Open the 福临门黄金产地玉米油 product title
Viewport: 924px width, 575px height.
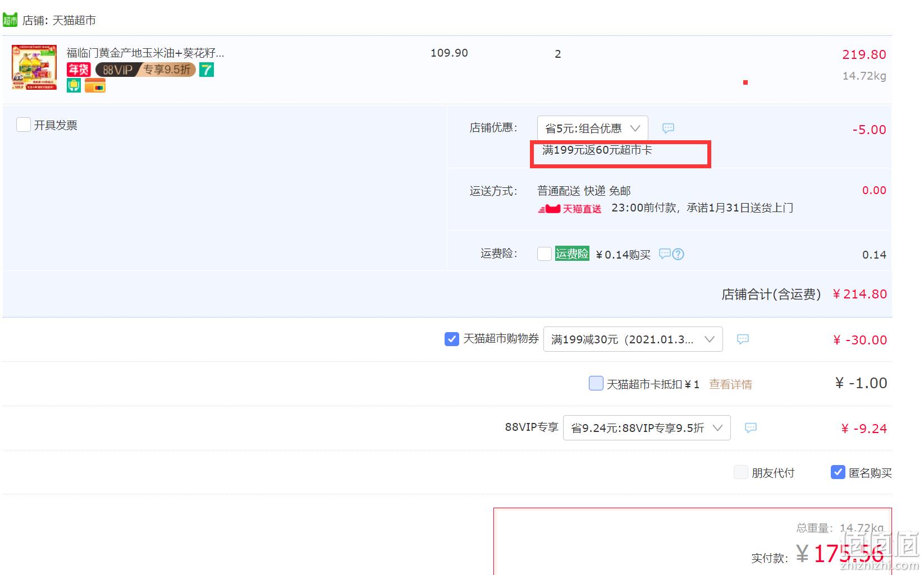(145, 53)
